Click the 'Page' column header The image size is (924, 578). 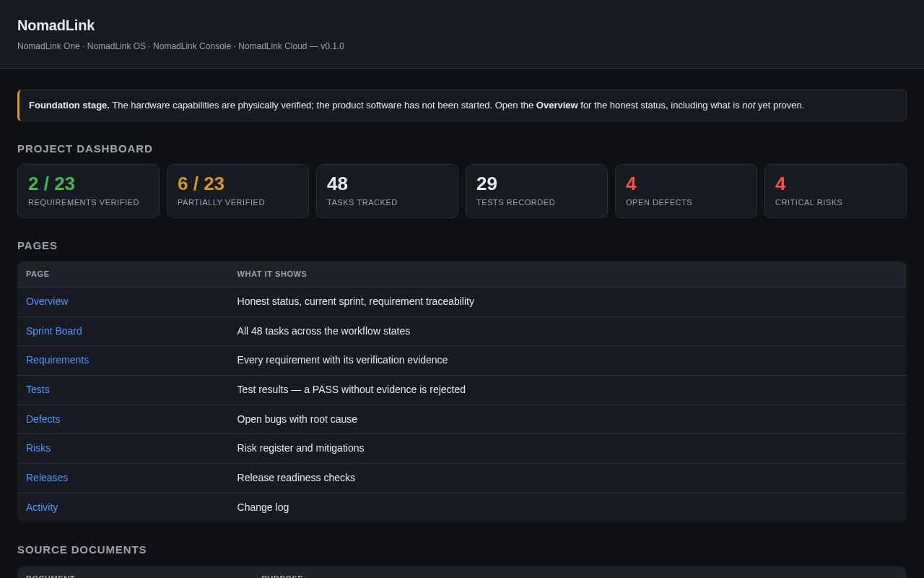click(x=38, y=275)
